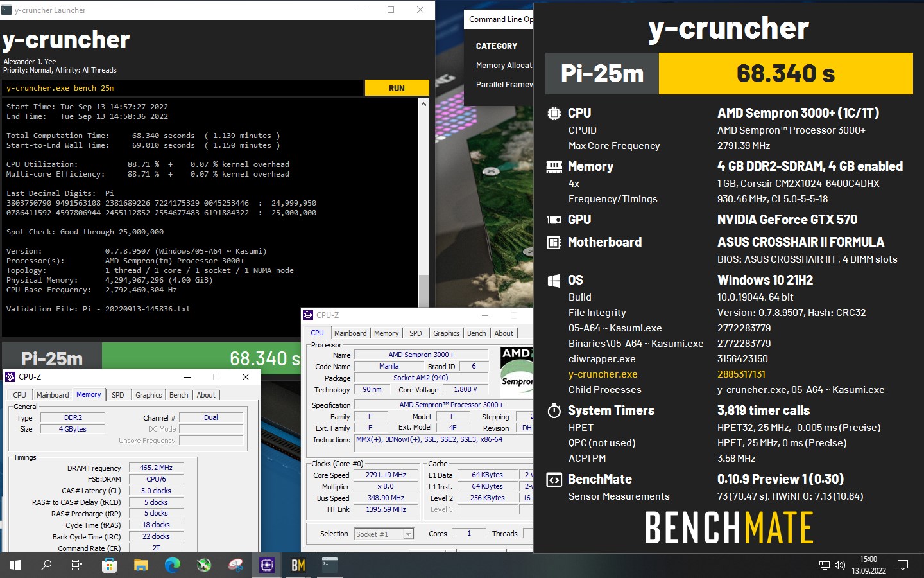This screenshot has height=578, width=924.
Task: Open File Explorer from the taskbar
Action: (x=141, y=565)
